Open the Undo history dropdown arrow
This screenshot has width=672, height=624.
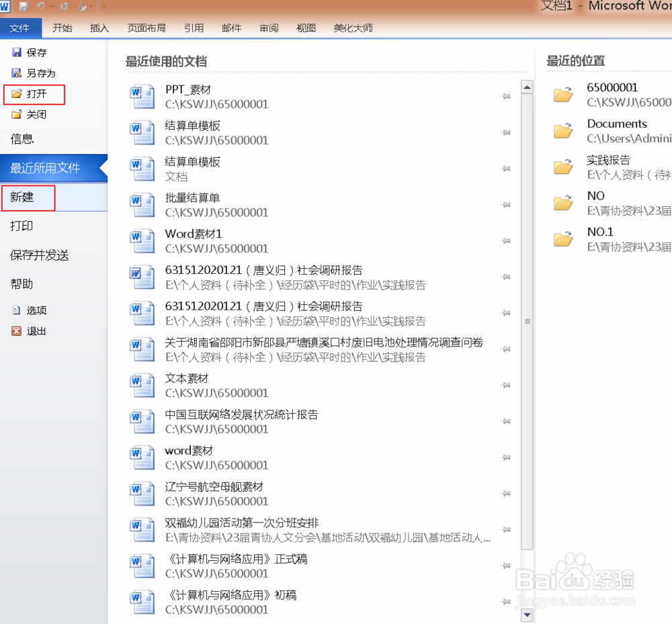click(52, 7)
